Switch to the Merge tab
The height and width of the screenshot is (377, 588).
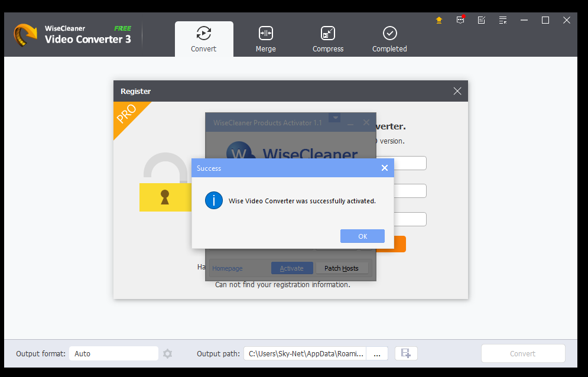(x=265, y=39)
